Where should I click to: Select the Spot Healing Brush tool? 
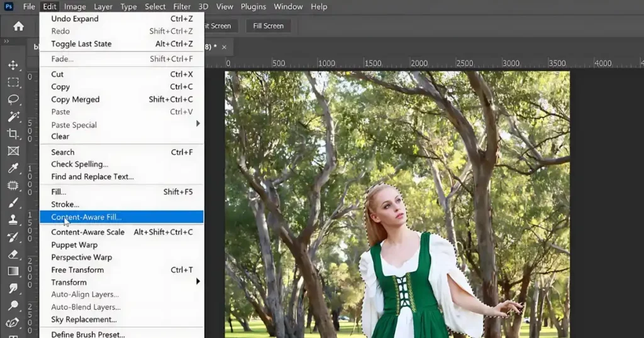pos(13,185)
